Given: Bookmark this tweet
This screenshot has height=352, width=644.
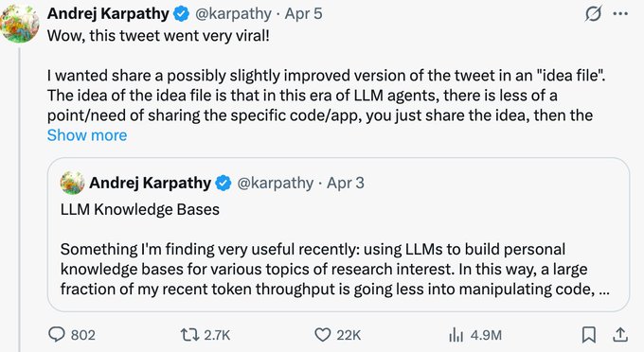Looking at the screenshot, I should pyautogui.click(x=589, y=335).
